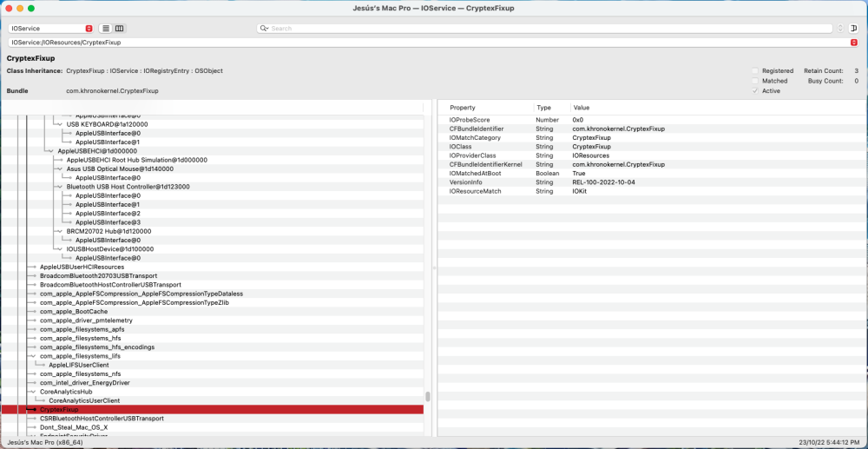Collapse the Asus USB Optical Mouse node

pyautogui.click(x=61, y=168)
